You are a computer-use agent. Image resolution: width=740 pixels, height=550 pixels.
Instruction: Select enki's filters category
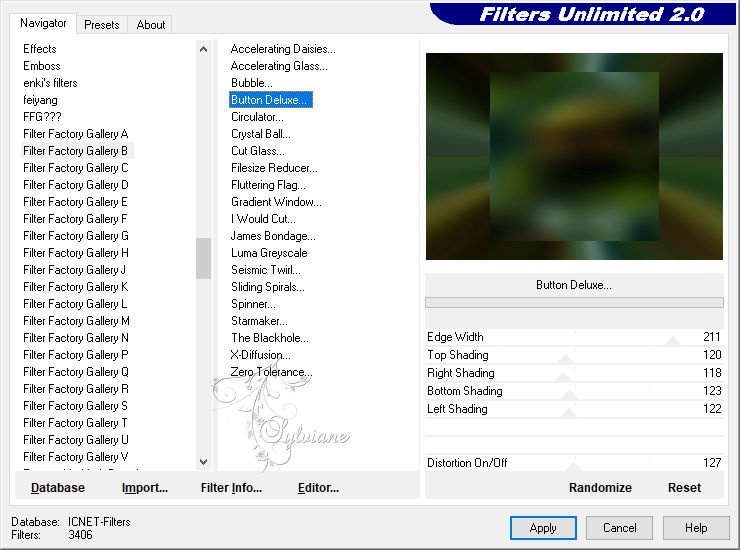coord(50,83)
